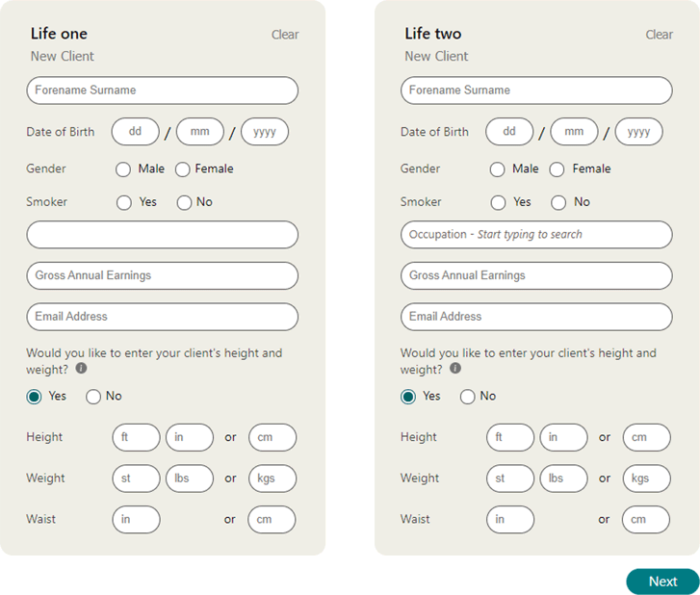Click Life one waist inches field
This screenshot has height=595, width=700.
(x=136, y=520)
